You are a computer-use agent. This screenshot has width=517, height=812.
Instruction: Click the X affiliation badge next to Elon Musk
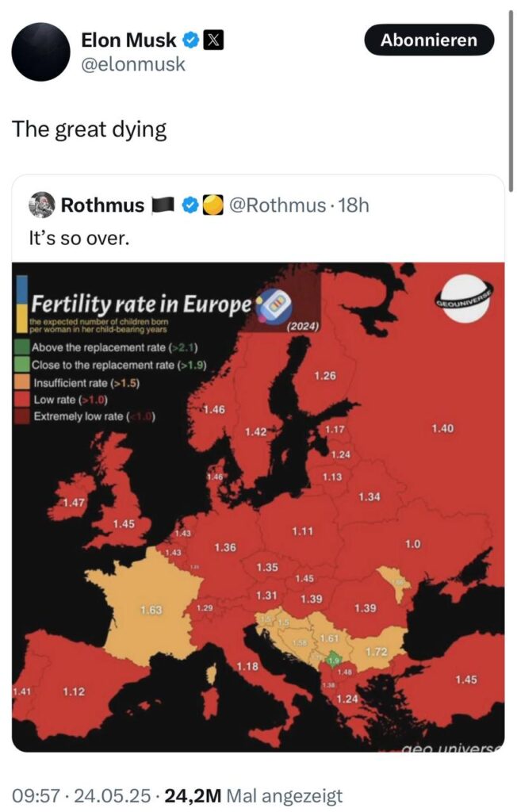[x=213, y=40]
